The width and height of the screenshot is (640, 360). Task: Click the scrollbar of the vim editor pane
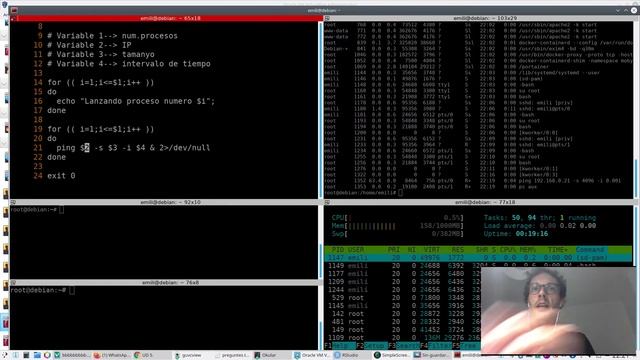[320, 110]
